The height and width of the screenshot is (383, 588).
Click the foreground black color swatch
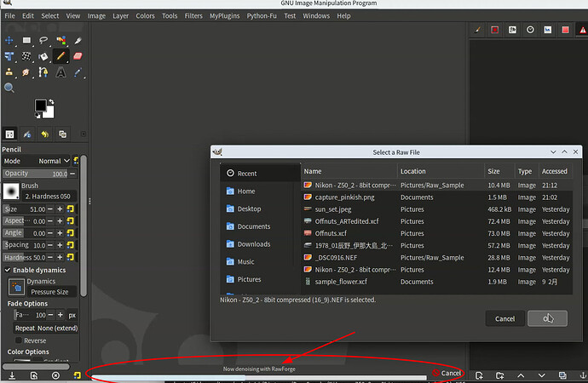(41, 106)
